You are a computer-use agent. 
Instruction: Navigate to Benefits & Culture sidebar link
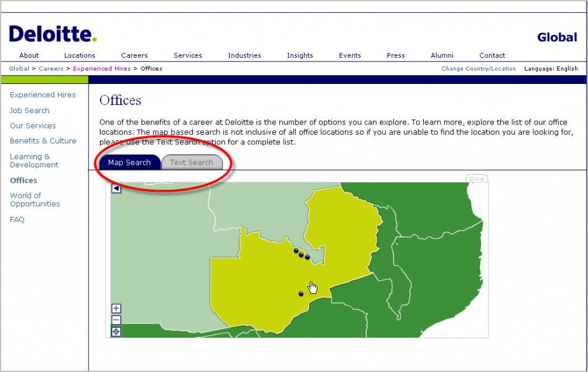[x=43, y=141]
